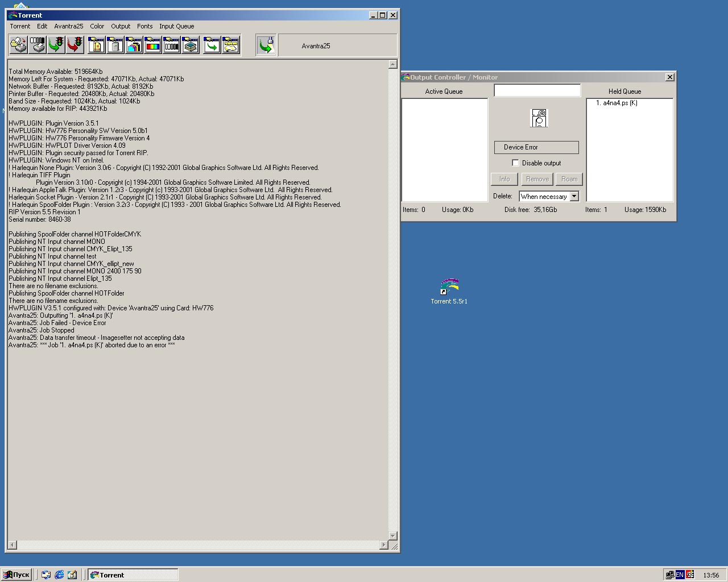Click the vertical scrollbar up arrow in Torrent log

point(392,64)
